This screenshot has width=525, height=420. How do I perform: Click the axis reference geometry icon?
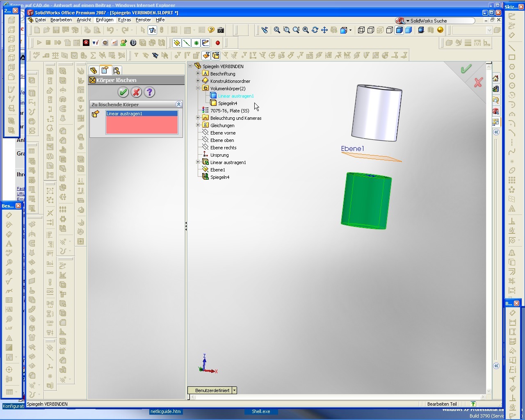pyautogui.click(x=187, y=43)
